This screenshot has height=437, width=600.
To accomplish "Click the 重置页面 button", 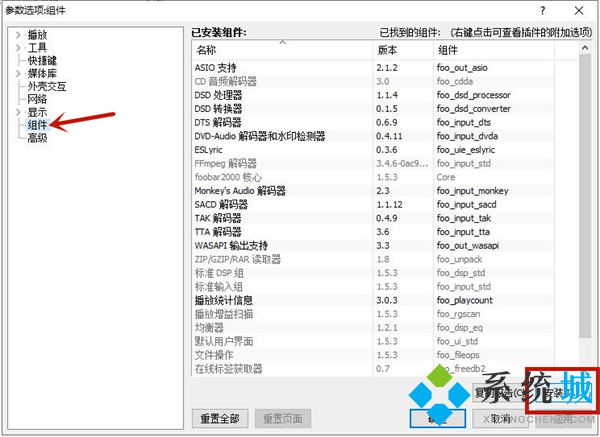I will click(x=283, y=419).
